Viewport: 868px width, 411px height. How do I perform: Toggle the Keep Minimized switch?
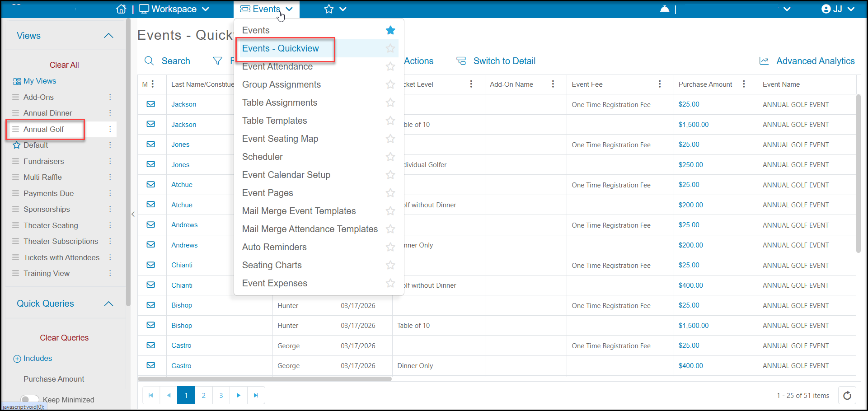pos(30,399)
